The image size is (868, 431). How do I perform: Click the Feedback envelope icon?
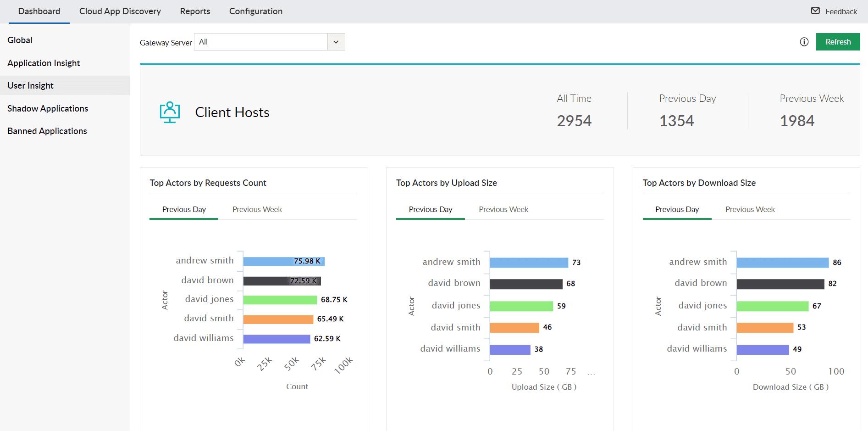coord(815,11)
